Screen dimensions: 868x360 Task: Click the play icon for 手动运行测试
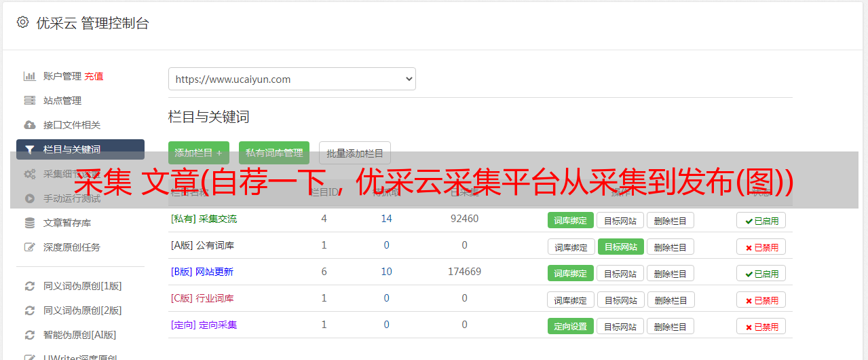click(x=29, y=198)
